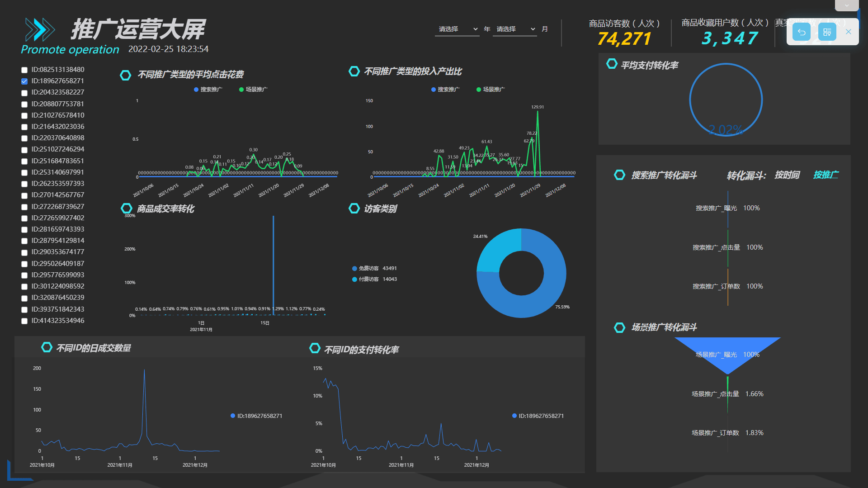The height and width of the screenshot is (488, 868).
Task: Check the ID:204323582227 checkbox
Action: pyautogui.click(x=24, y=93)
